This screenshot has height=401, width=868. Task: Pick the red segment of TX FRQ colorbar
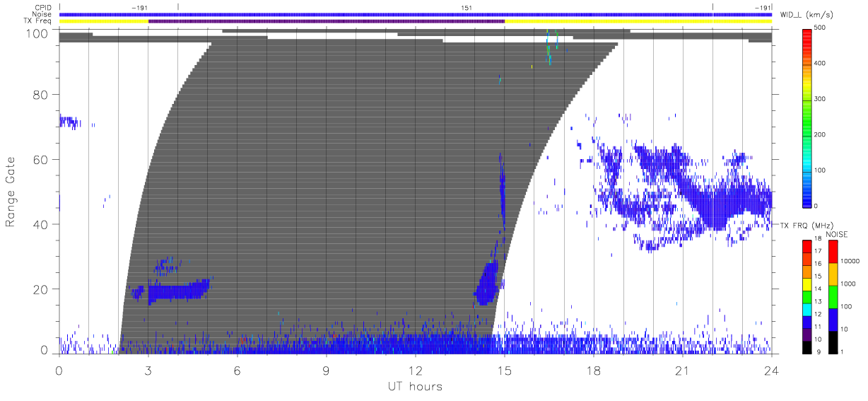pos(808,245)
